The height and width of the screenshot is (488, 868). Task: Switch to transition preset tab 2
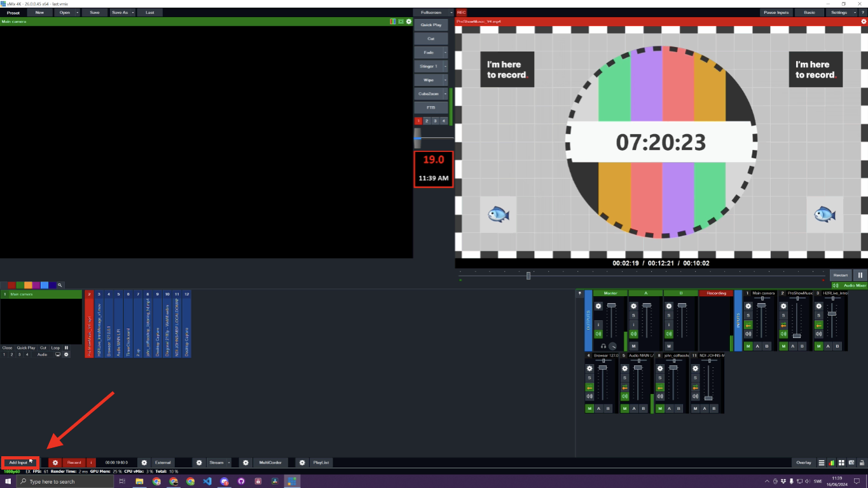coord(427,120)
